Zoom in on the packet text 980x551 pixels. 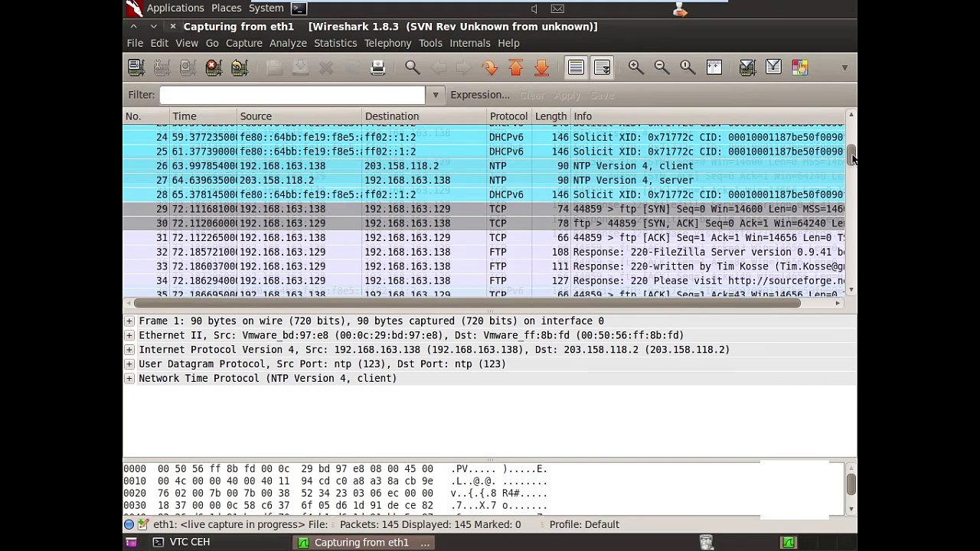coord(635,67)
